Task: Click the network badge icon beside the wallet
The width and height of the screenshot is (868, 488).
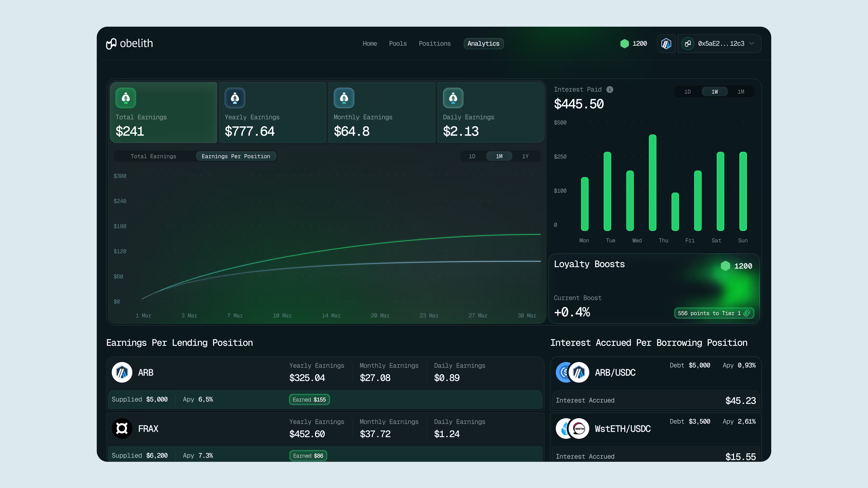Action: pyautogui.click(x=666, y=43)
